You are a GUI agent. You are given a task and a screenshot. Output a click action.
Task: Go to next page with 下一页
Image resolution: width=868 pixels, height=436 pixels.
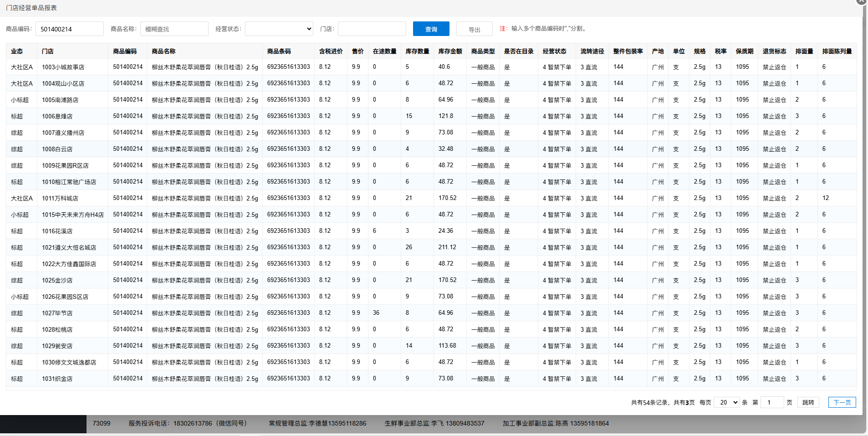tap(842, 402)
